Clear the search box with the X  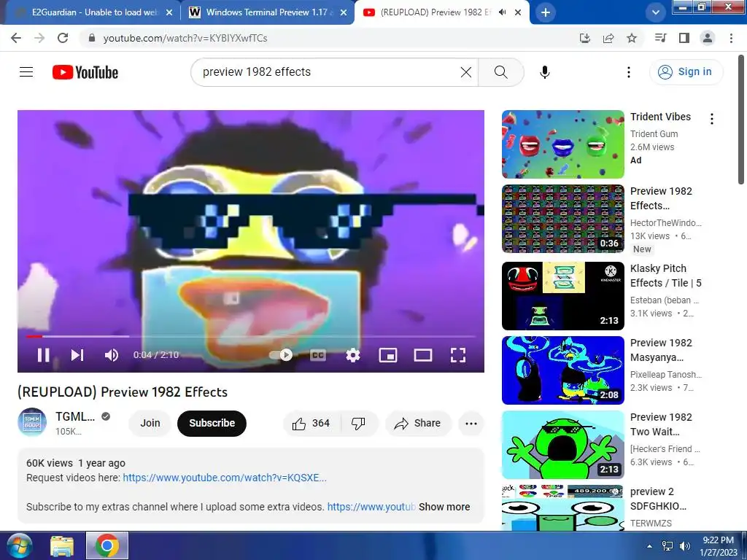[x=466, y=72]
